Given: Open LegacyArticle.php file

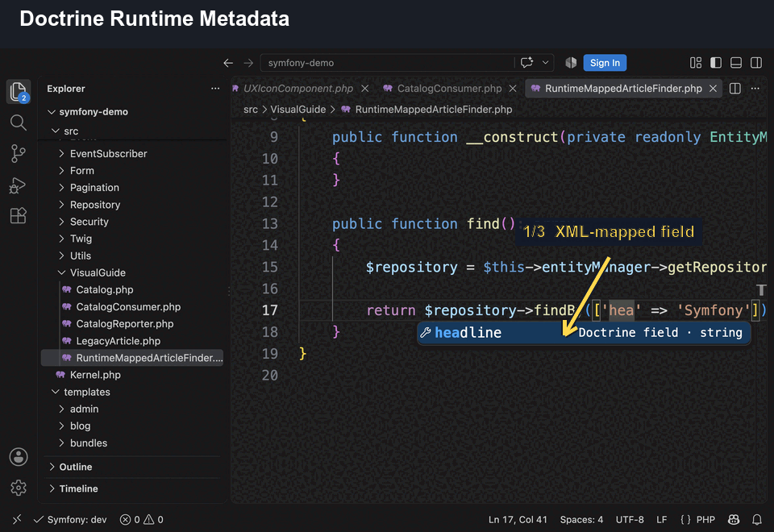Looking at the screenshot, I should coord(118,340).
